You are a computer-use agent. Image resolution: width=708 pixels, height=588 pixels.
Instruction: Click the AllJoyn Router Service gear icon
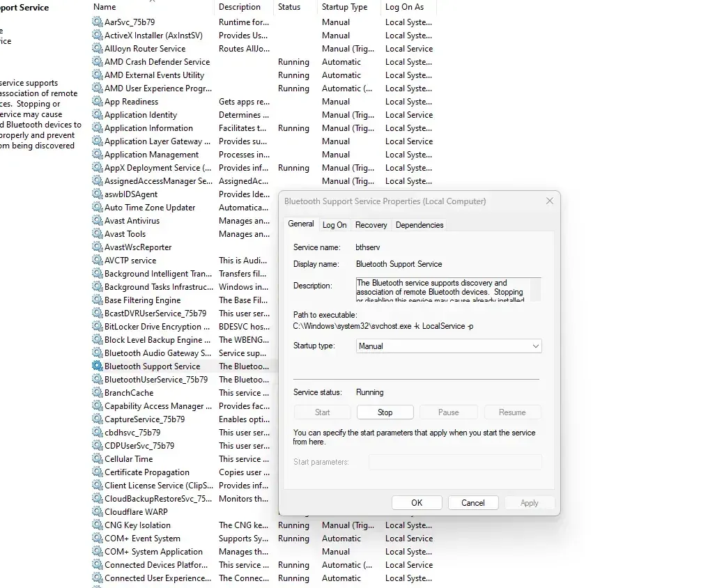[x=97, y=49]
